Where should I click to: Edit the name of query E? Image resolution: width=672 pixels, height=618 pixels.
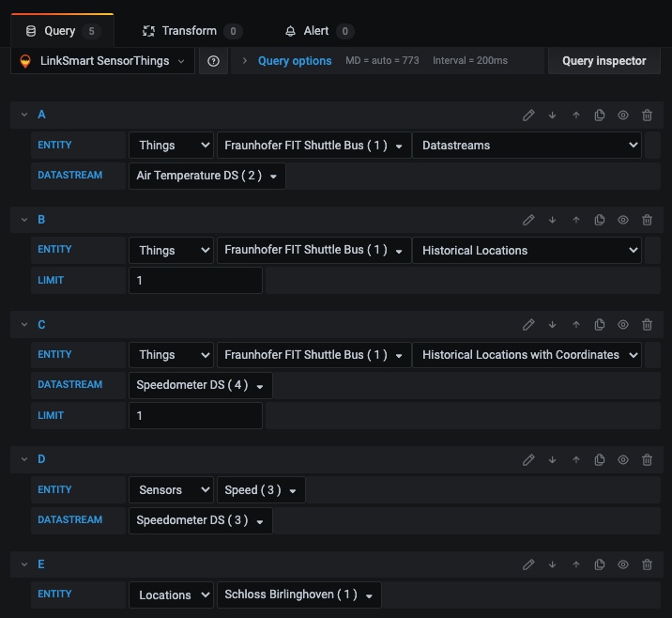tap(528, 564)
